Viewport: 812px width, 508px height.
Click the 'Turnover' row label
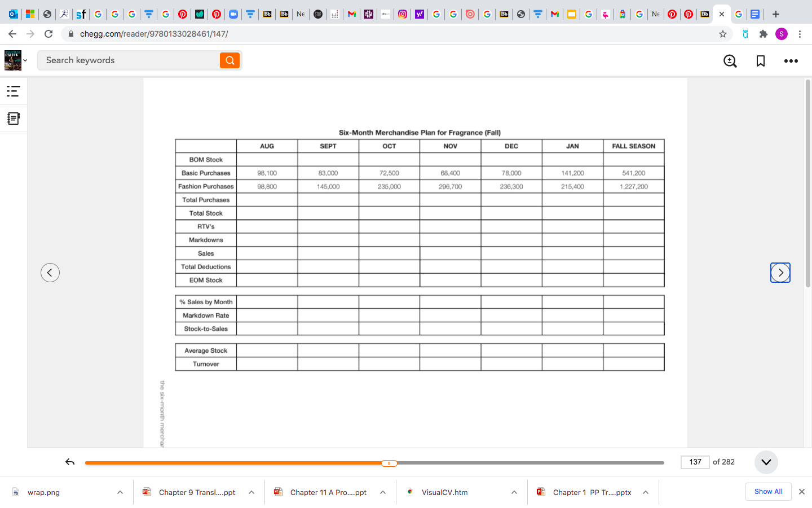click(206, 364)
